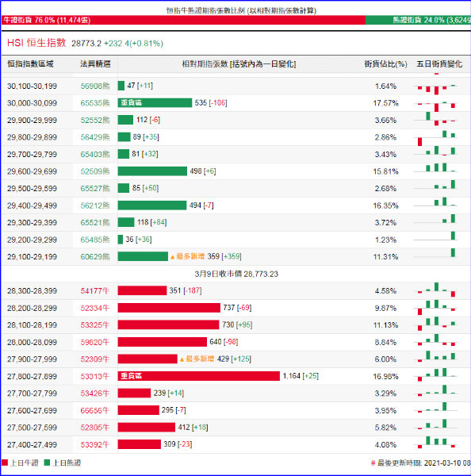Viewport: 471px width, 476px height.
Task: Click 3月9日收市價 28,773.23 line
Action: click(x=236, y=274)
